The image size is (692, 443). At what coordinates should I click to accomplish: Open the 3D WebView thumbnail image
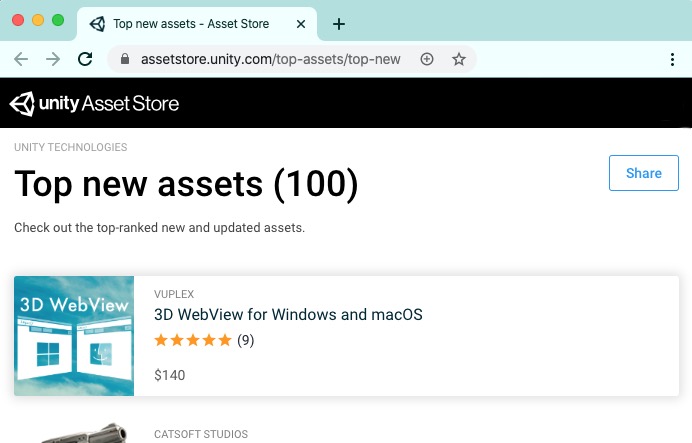point(74,336)
